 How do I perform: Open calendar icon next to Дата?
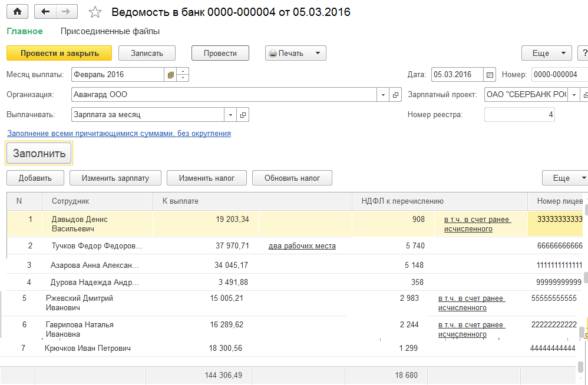pyautogui.click(x=490, y=75)
